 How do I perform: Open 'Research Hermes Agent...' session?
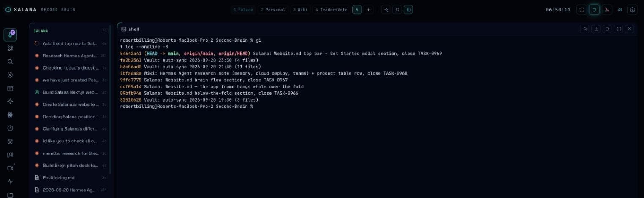[x=70, y=56]
